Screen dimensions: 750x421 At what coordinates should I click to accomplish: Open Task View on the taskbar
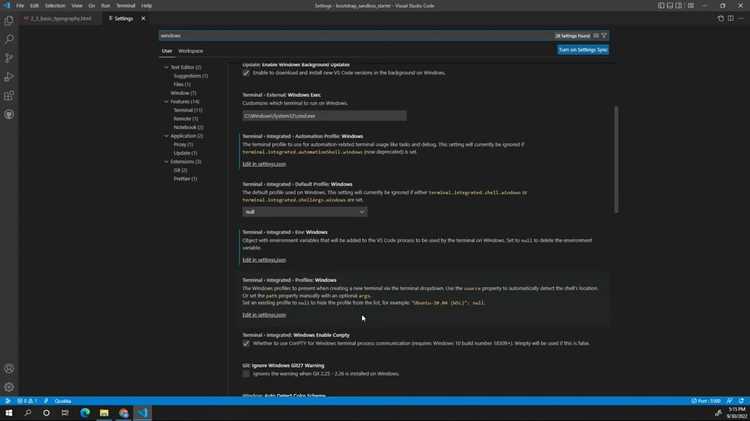pos(65,413)
